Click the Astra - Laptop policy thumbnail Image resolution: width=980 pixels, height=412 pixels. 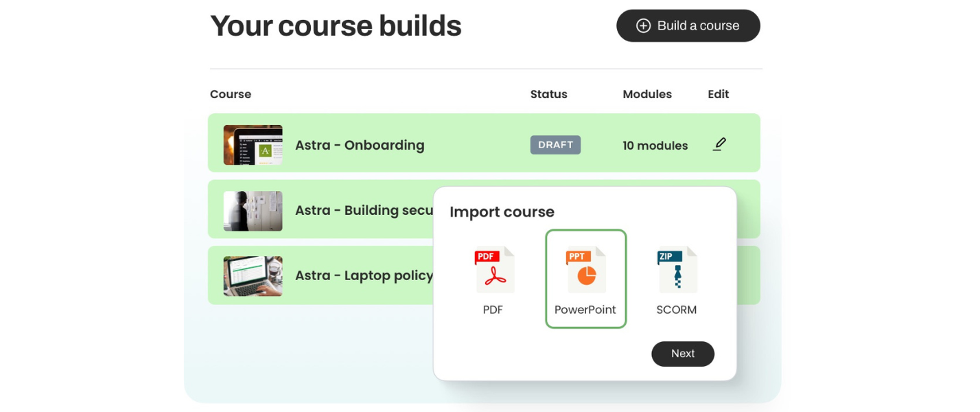(x=253, y=276)
